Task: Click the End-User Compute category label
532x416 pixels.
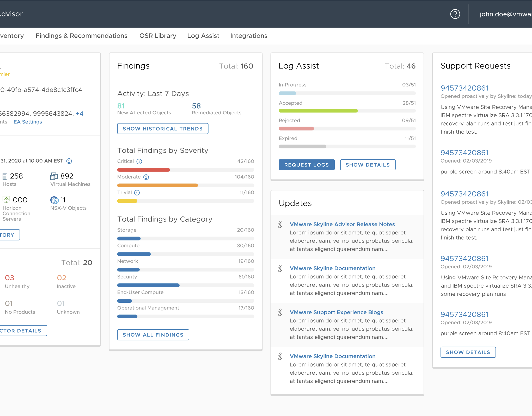Action: (140, 292)
